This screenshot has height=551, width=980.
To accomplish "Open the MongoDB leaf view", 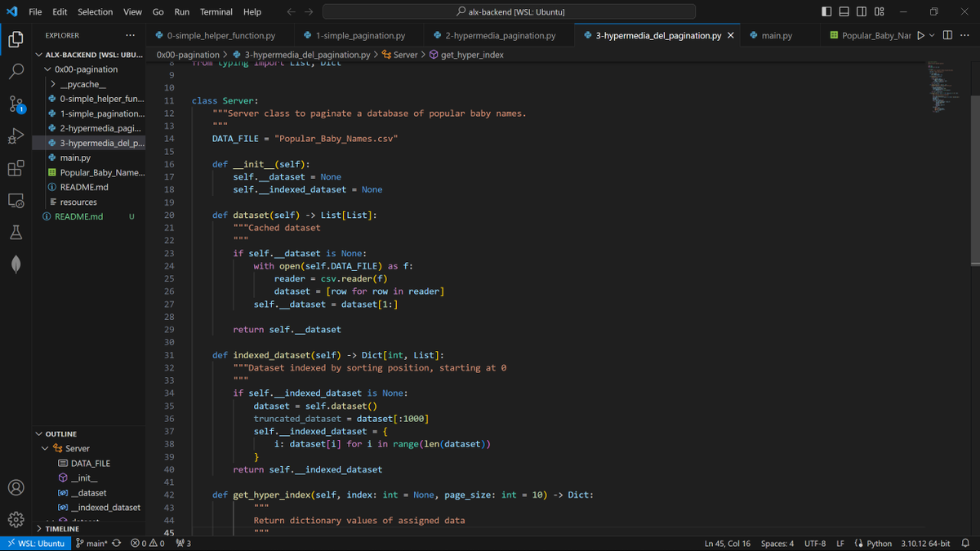I will click(x=16, y=264).
